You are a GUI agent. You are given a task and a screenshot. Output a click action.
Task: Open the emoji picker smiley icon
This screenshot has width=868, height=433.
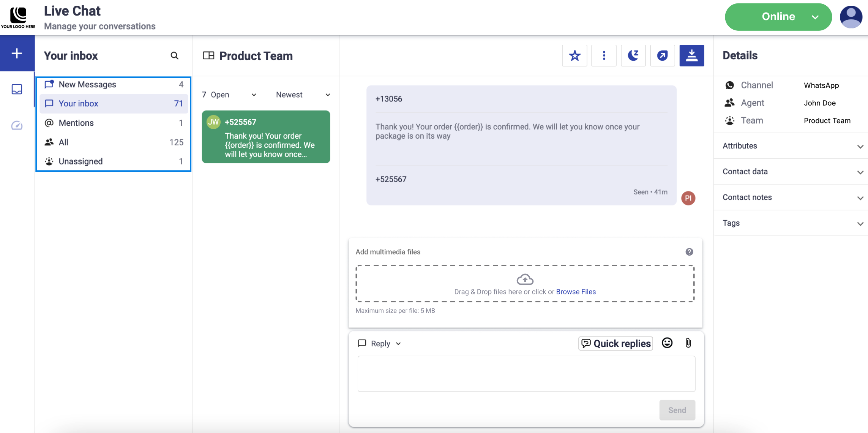tap(667, 343)
